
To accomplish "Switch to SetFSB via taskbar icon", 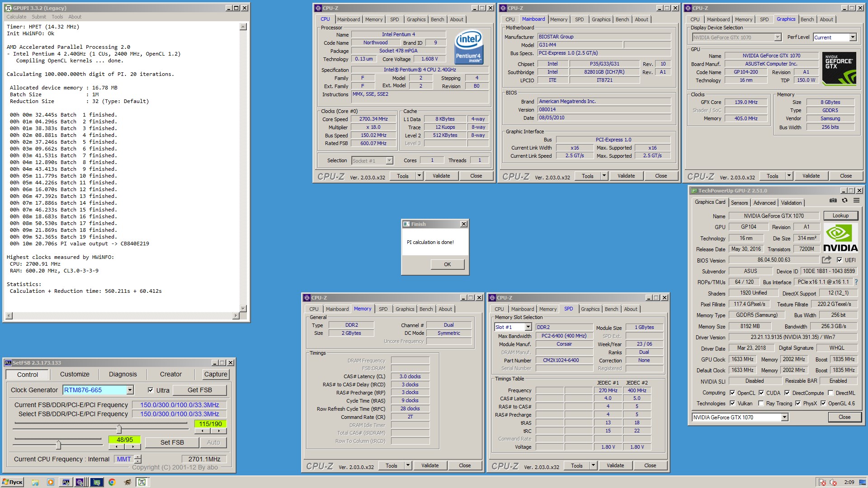I will pos(66,482).
